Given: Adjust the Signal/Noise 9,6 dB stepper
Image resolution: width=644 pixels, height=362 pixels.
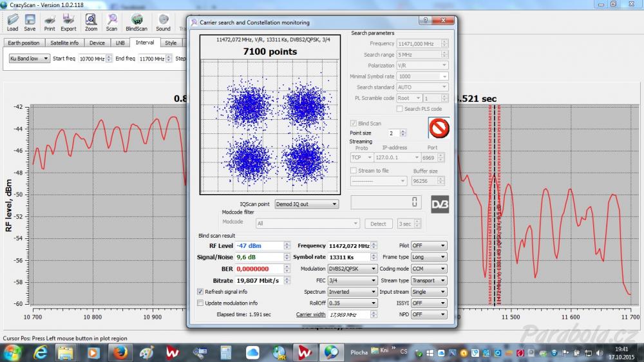Looking at the screenshot, I should click(287, 257).
